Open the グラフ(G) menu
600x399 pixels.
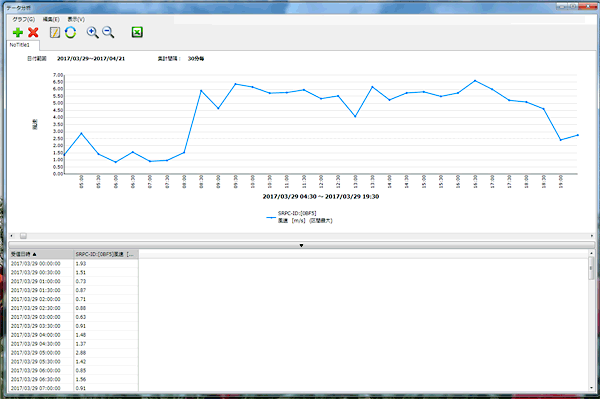click(23, 19)
